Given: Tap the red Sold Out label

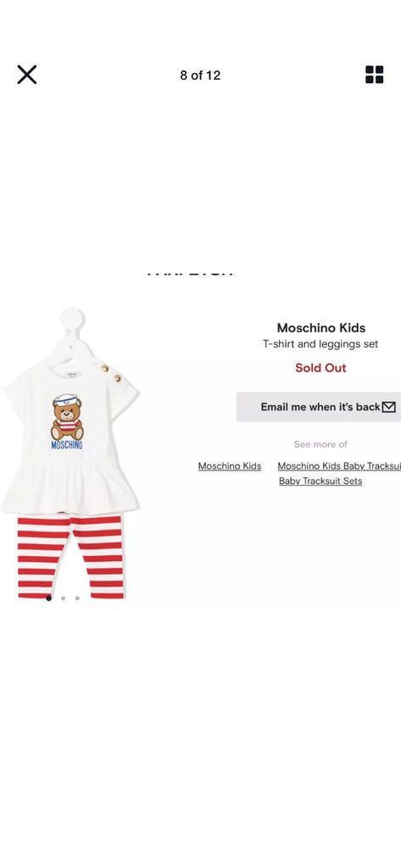Looking at the screenshot, I should pyautogui.click(x=320, y=368).
